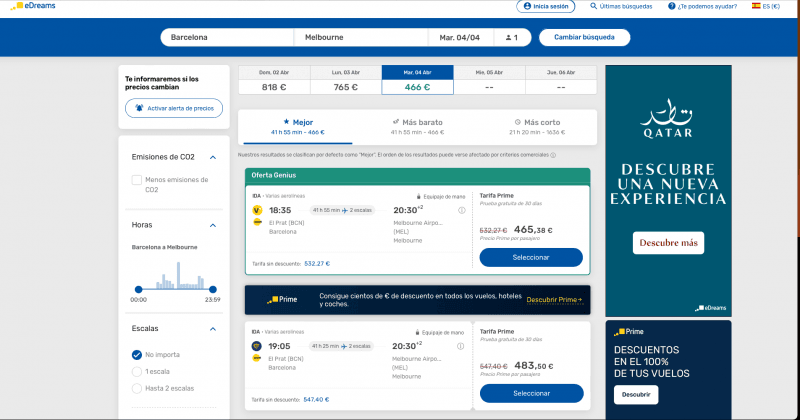
Task: Open Últimas búsquedas link
Action: [621, 6]
